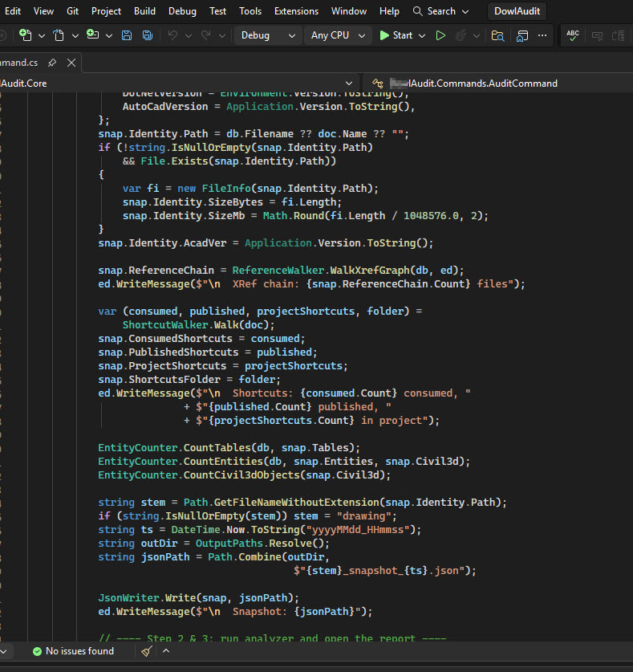Open the Edit menu

[x=12, y=11]
